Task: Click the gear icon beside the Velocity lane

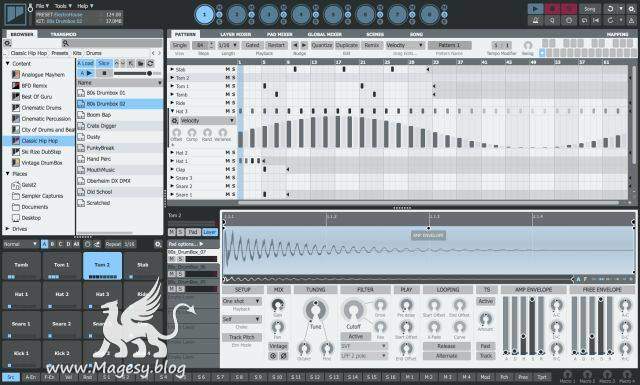Action: pos(175,121)
